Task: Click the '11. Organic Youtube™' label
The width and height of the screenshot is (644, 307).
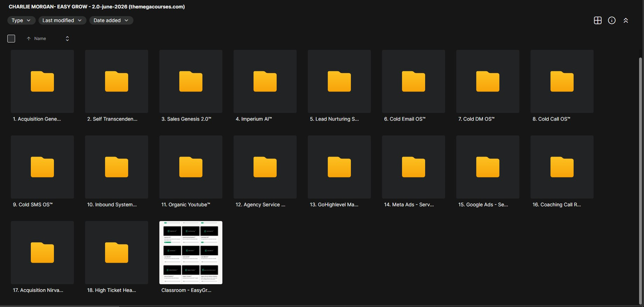Action: [186, 205]
